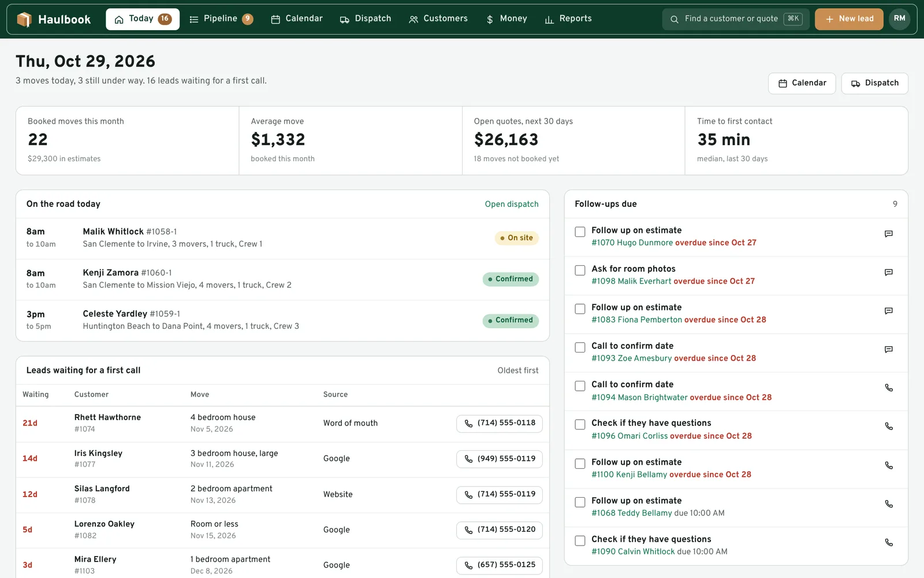Viewport: 924px width, 578px height.
Task: Check Malik Everhart room photos checkbox
Action: point(580,271)
